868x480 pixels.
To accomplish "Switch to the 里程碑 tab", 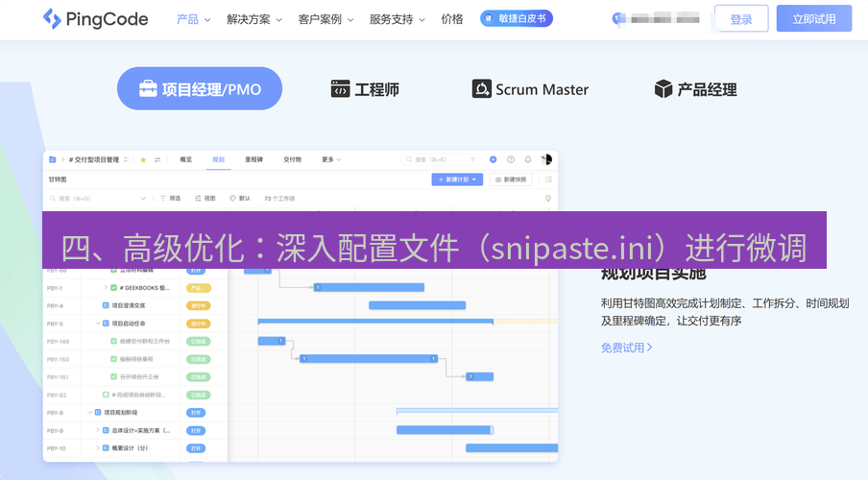I will pyautogui.click(x=254, y=159).
